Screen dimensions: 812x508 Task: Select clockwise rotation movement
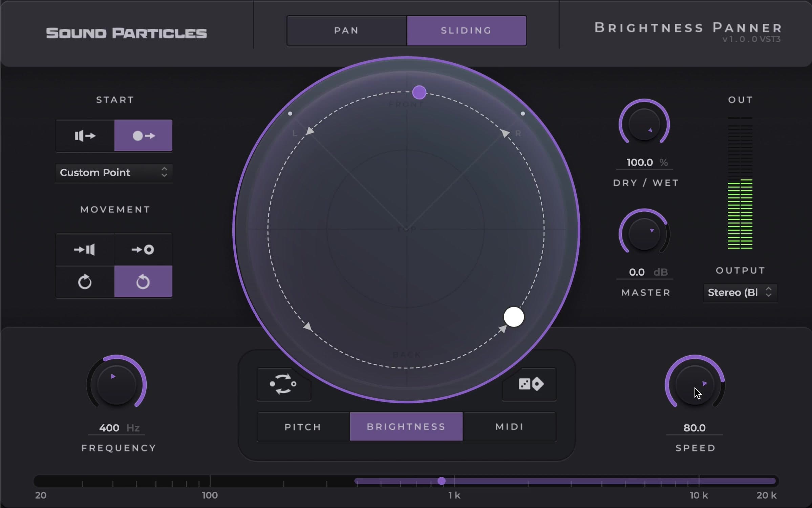85,281
